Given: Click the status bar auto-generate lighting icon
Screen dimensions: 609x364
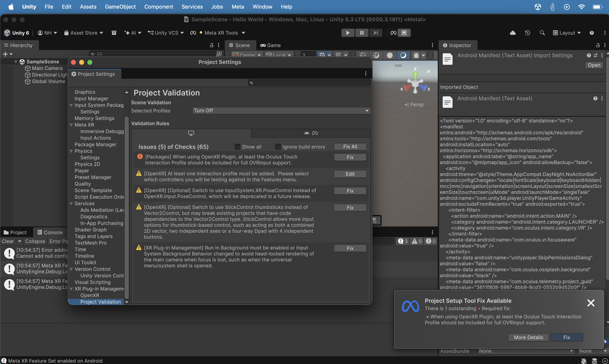Looking at the screenshot, I should pyautogui.click(x=594, y=361).
